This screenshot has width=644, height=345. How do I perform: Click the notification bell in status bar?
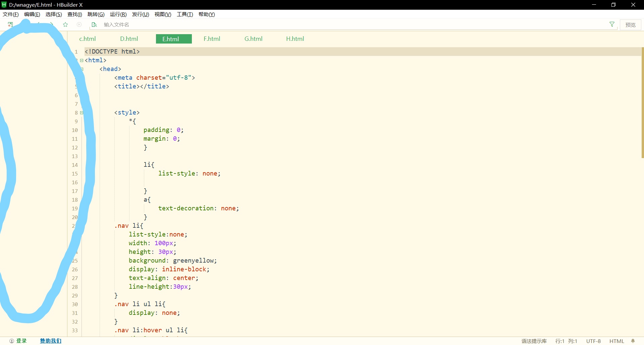tap(633, 341)
